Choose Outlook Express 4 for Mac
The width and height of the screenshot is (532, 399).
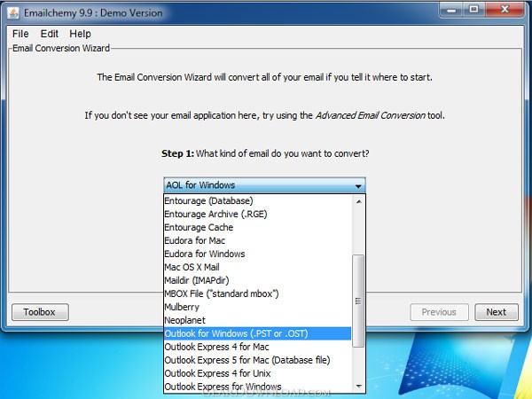[x=257, y=347]
